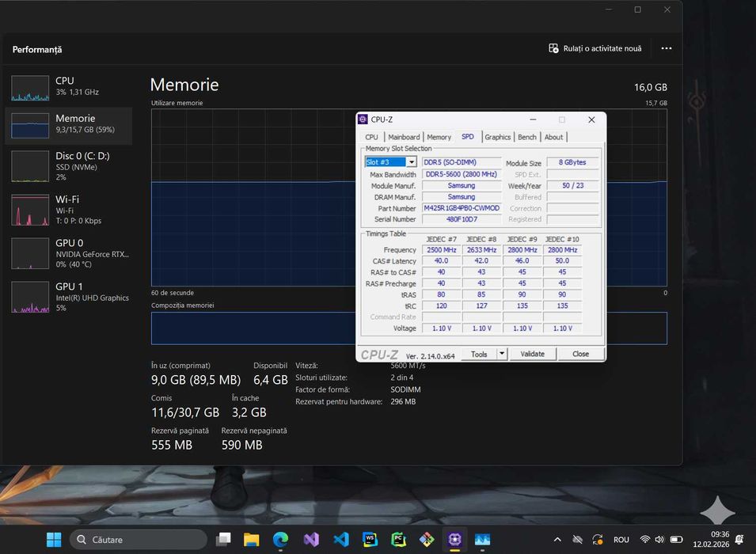Image resolution: width=756 pixels, height=554 pixels.
Task: Click Module Size 8 GBytes value
Action: point(572,162)
